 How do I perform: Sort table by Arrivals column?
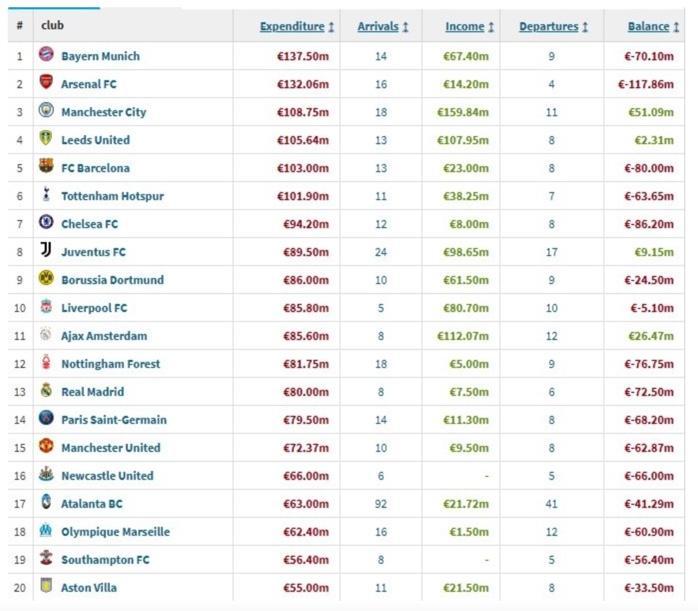382,27
